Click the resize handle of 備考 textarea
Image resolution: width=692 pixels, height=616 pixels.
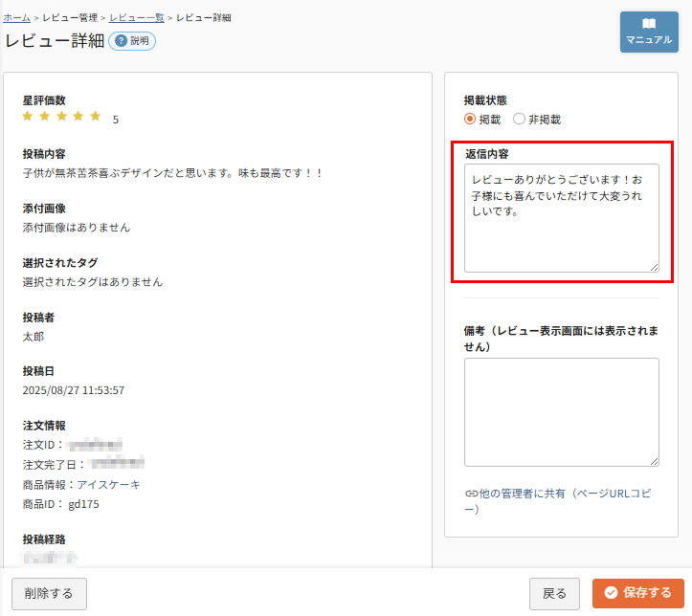click(654, 461)
